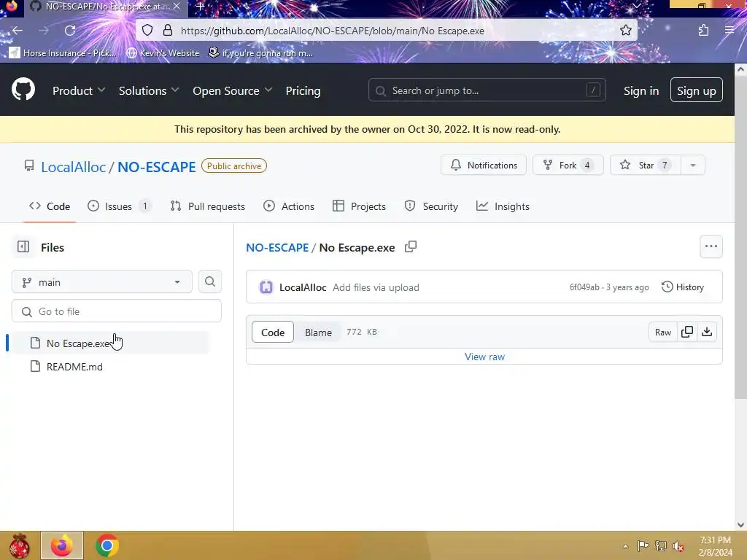Screen dimensions: 747x560
Task: Open the commit History link
Action: 683,287
